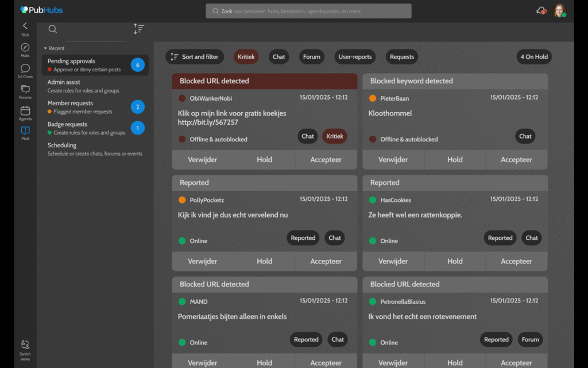Screen dimensions: 588x368
Task: Toggle the Kritiek filter pill
Action: coord(246,56)
